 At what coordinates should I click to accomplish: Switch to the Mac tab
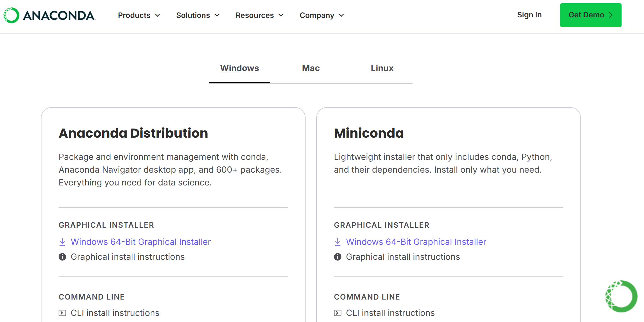pos(311,68)
